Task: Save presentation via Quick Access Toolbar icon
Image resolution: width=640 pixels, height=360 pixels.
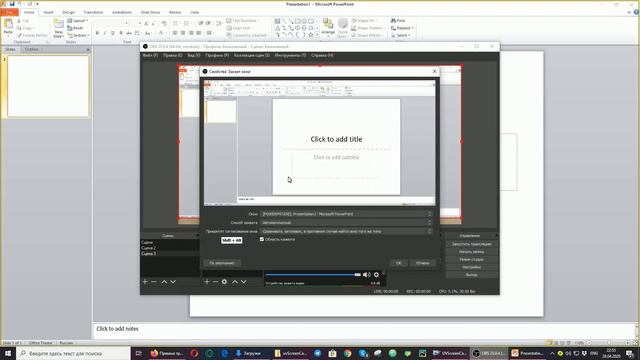Action: click(x=12, y=4)
